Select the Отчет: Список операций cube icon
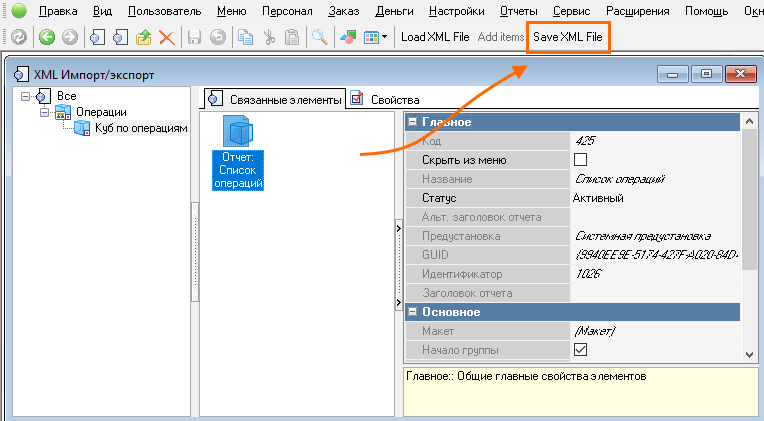The image size is (764, 421). point(238,134)
